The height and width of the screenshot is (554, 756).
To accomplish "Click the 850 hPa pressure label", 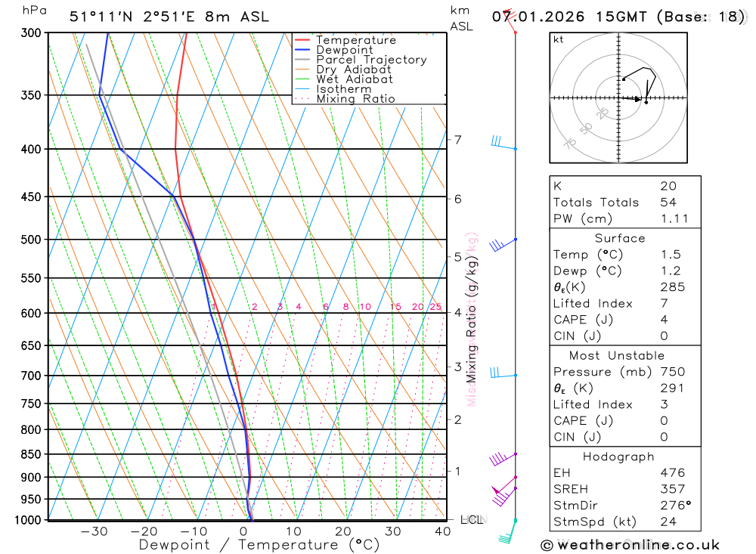I will [31, 454].
